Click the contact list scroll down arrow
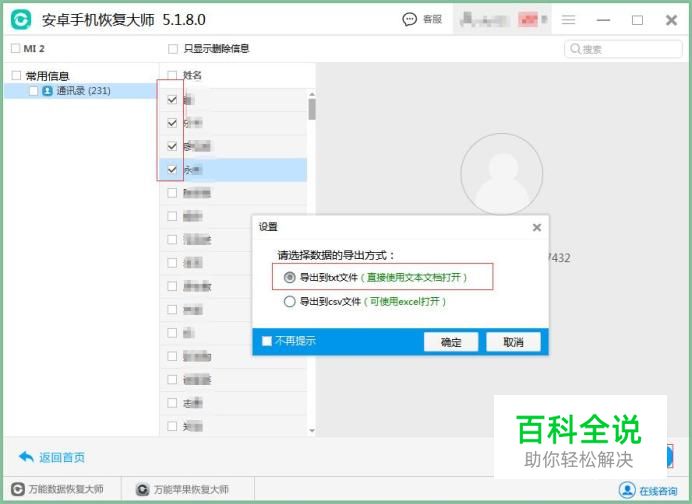 click(x=312, y=430)
